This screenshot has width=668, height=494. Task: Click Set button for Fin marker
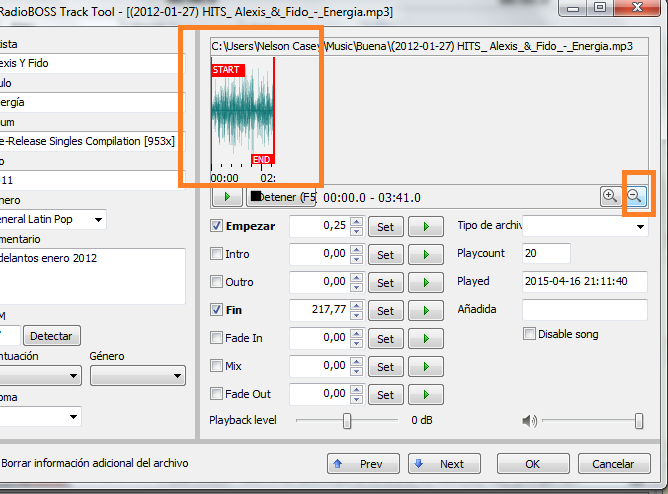tap(385, 311)
